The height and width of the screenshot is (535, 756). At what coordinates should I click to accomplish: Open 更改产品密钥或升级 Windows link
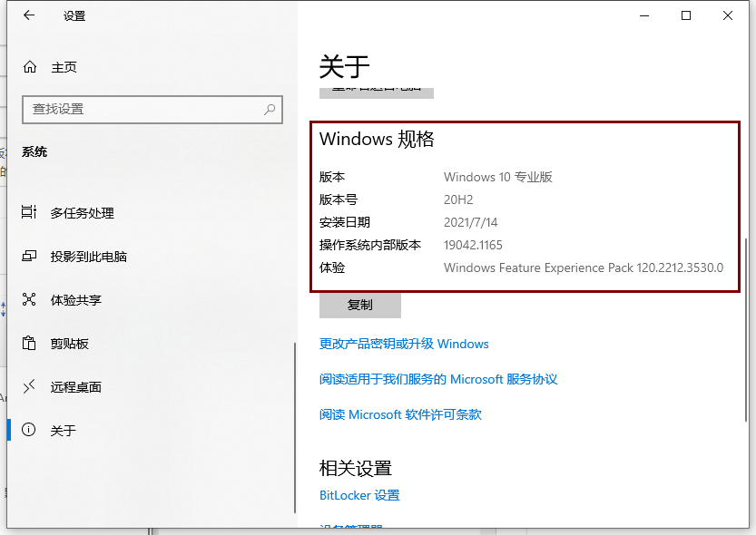coord(404,344)
